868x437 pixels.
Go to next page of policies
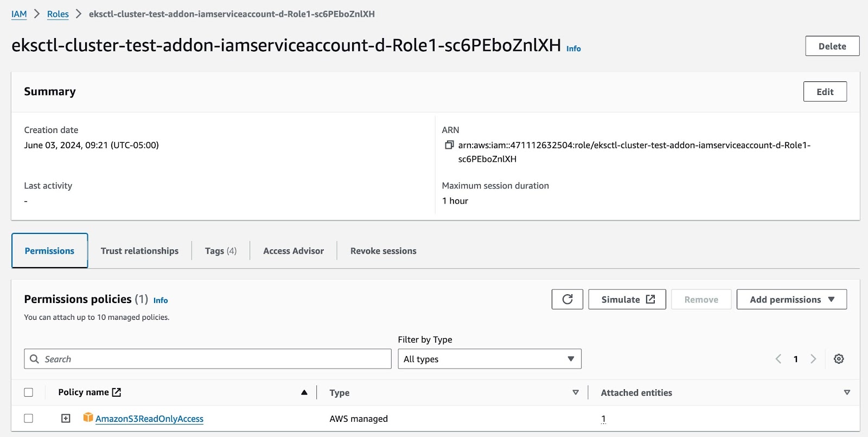click(813, 359)
